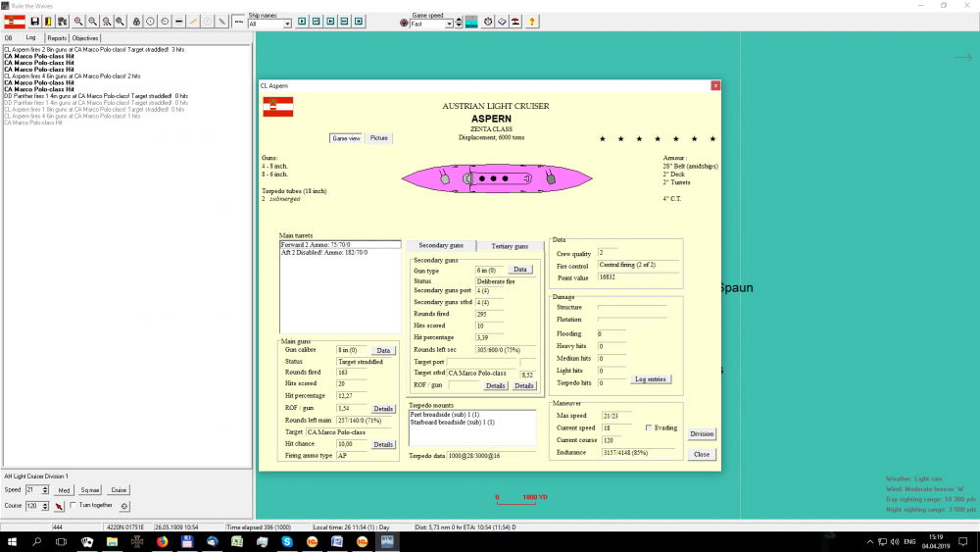Toggle the Evading checkbox
Viewport: 980px width, 552px height.
pyautogui.click(x=649, y=428)
